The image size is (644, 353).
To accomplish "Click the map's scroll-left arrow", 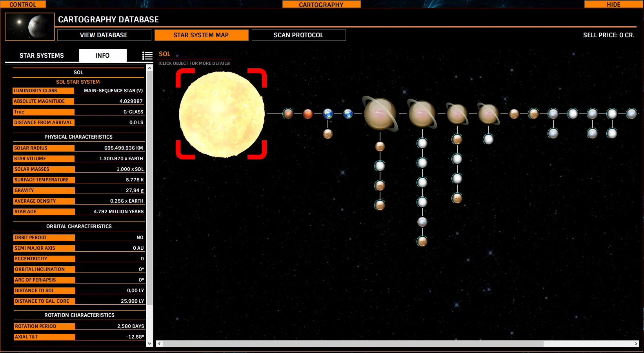I will (159, 344).
